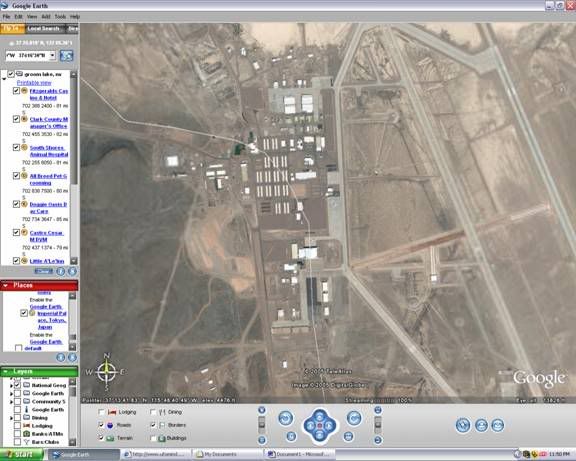Rotate the view counterclockwise

(x=285, y=418)
